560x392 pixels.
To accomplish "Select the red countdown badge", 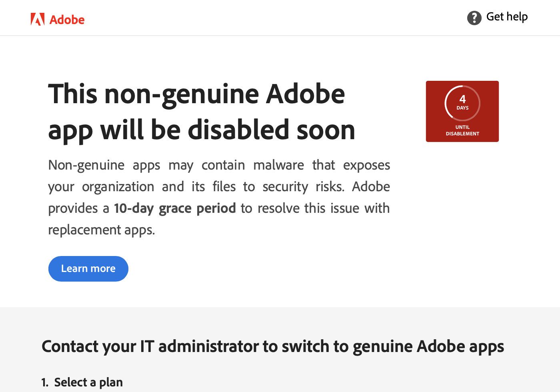I will pos(462,111).
